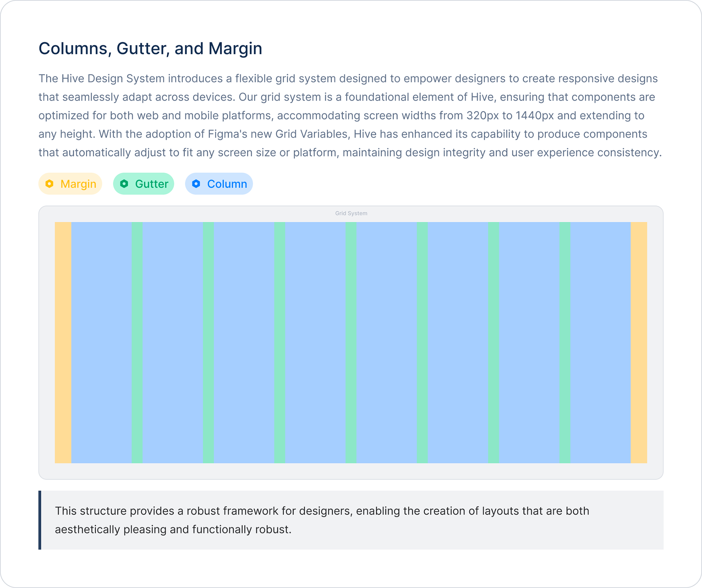This screenshot has height=588, width=702.
Task: Select the Margin tag label
Action: click(78, 184)
